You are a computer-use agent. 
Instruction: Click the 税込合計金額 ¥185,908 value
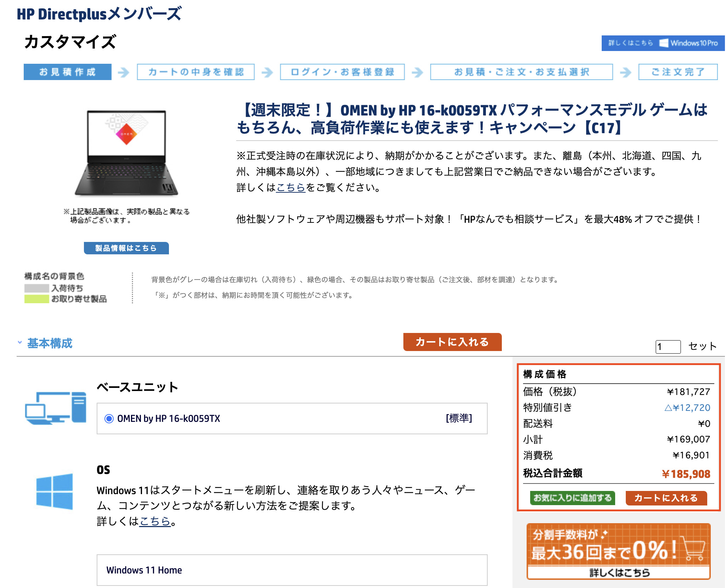tap(686, 474)
